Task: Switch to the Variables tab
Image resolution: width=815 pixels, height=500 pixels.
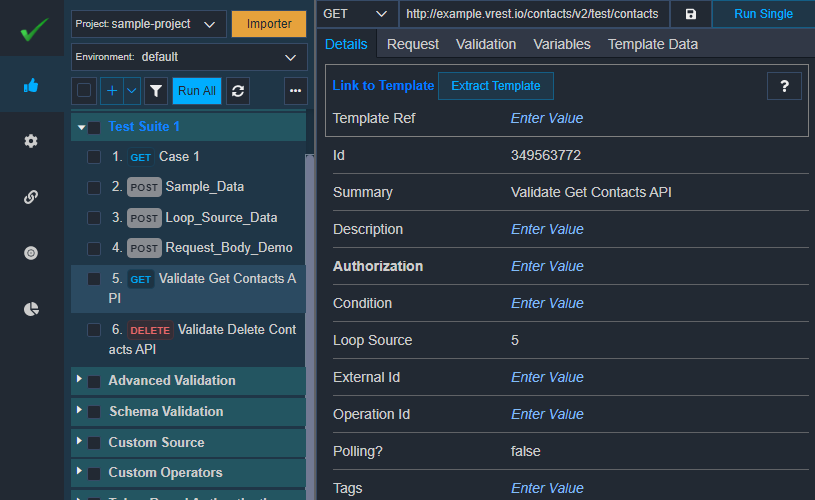Action: tap(562, 44)
